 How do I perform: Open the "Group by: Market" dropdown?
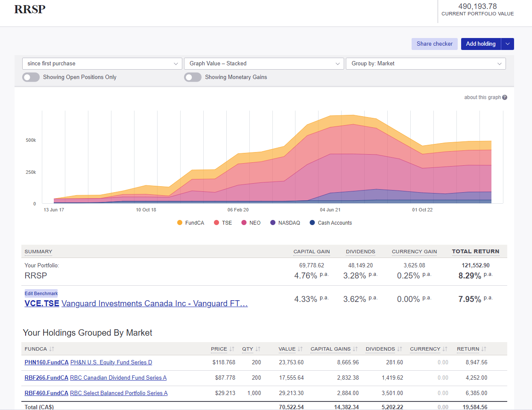[x=426, y=63]
